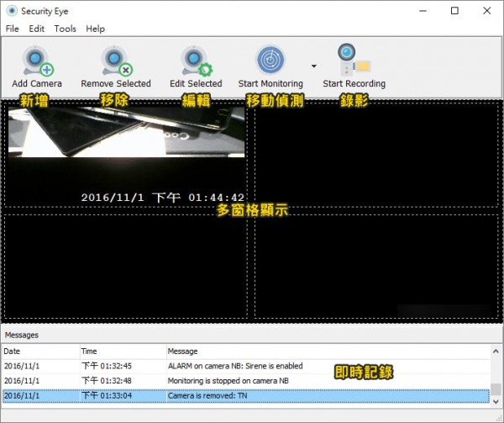Open Edit Selected camera settings
This screenshot has height=423, width=504.
[x=196, y=61]
